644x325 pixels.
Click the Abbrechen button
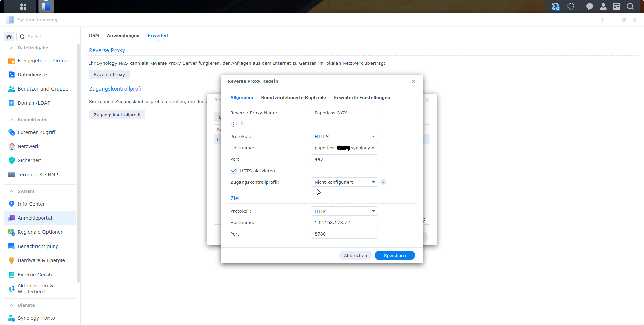(x=355, y=255)
